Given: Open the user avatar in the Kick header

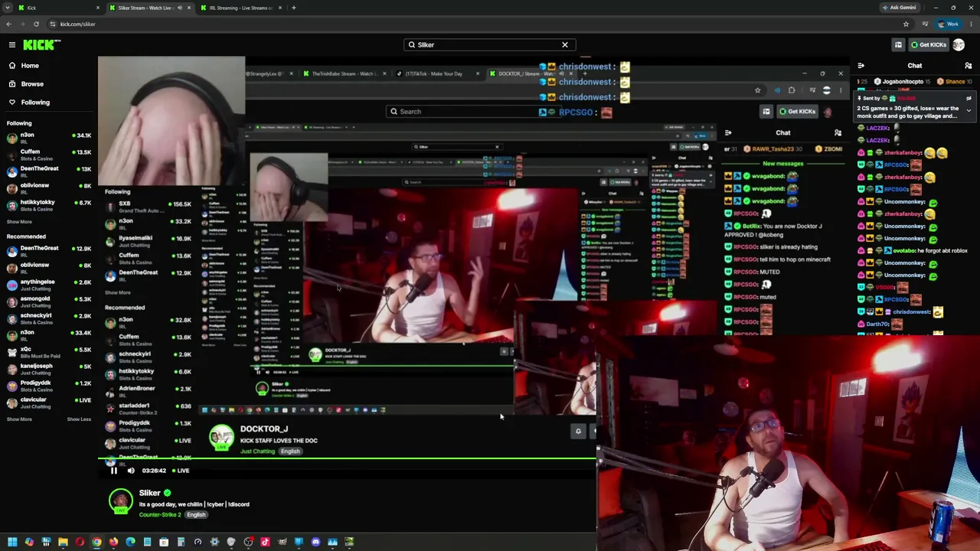Looking at the screenshot, I should click(959, 44).
